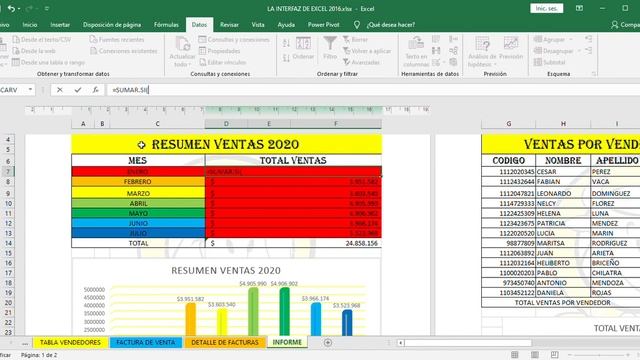The width and height of the screenshot is (640, 360).
Task: Open the Undo history dropdown arrow
Action: click(19, 9)
